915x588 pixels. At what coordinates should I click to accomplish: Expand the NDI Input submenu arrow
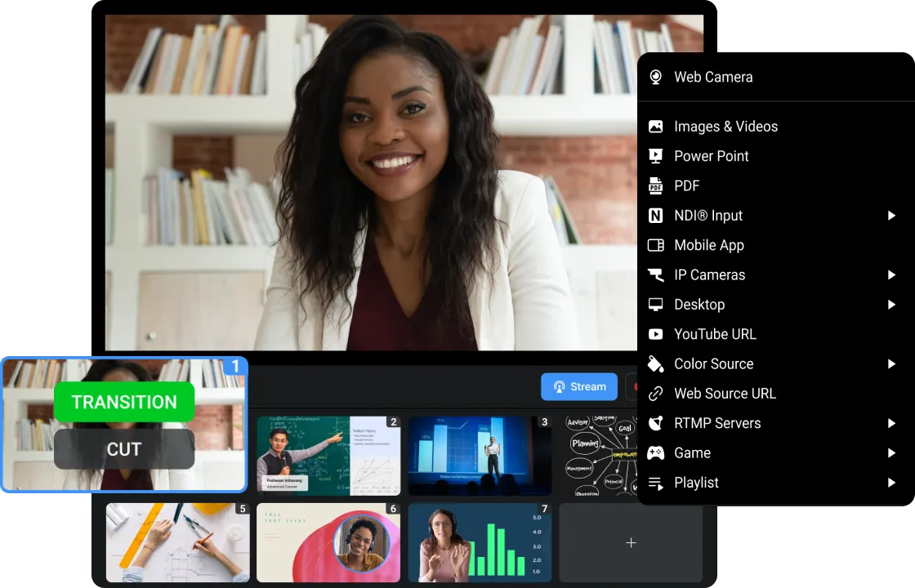pyautogui.click(x=891, y=216)
